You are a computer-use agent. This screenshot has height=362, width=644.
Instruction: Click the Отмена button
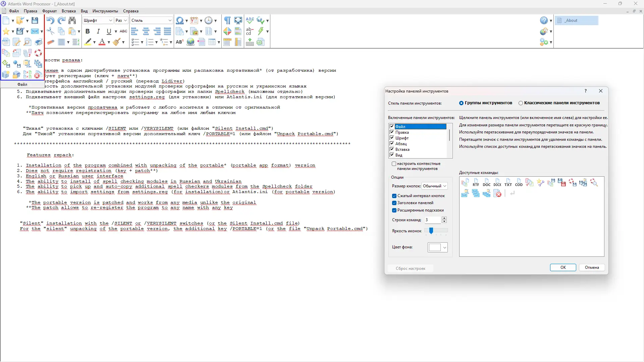click(x=592, y=267)
